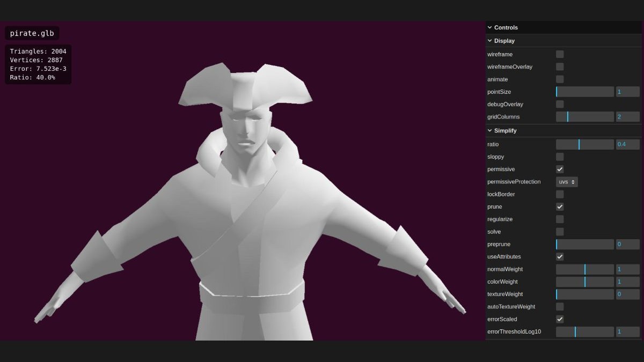Uncheck the permissive option

pos(560,169)
